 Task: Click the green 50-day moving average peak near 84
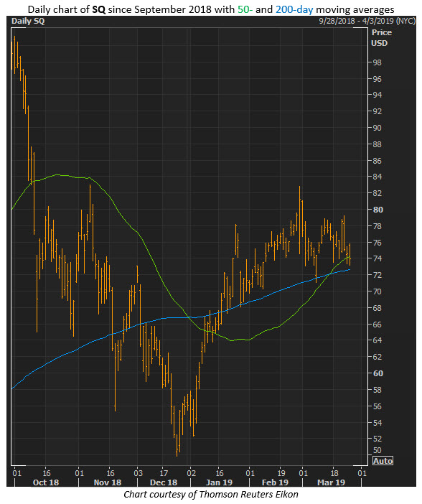(58, 175)
